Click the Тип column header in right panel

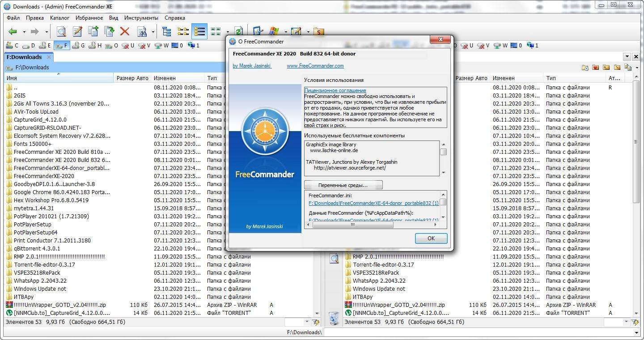click(575, 78)
